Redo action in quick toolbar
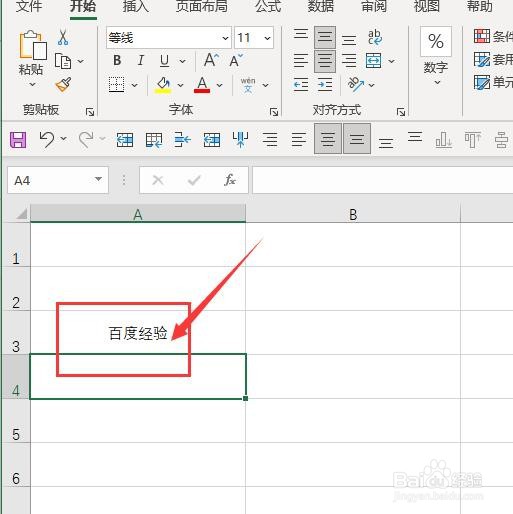The image size is (513, 514). [x=86, y=139]
